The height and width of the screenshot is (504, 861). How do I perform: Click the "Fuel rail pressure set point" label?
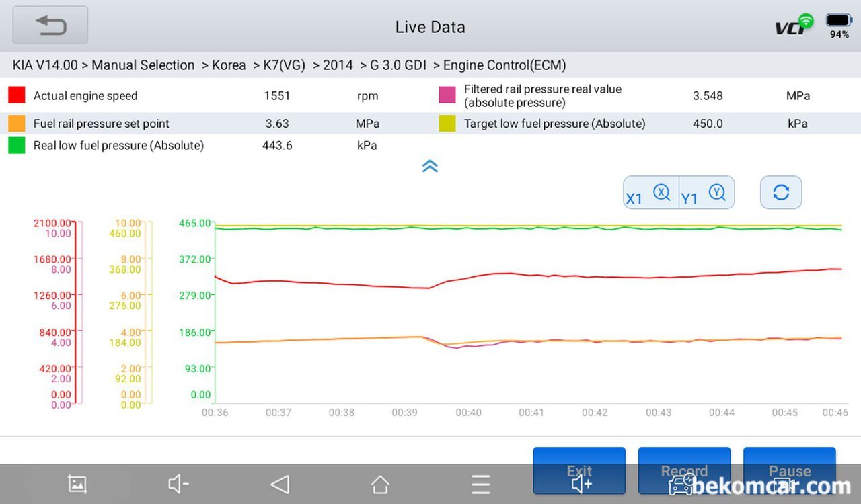click(x=102, y=124)
